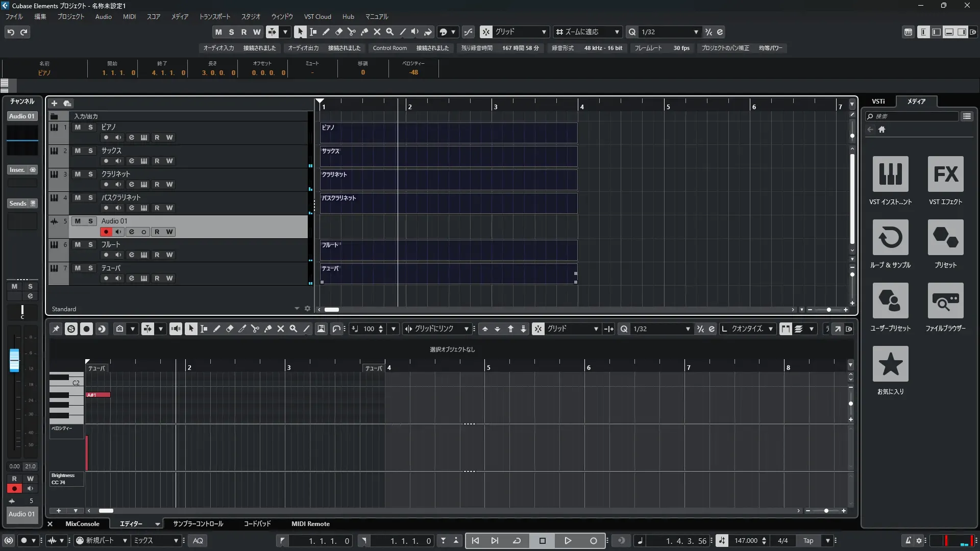Image resolution: width=980 pixels, height=551 pixels.
Task: Click the Media panel home button
Action: (881, 130)
